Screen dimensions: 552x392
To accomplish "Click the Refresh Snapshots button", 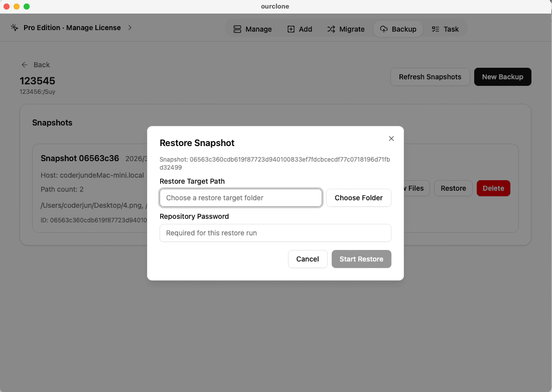I will (x=430, y=77).
